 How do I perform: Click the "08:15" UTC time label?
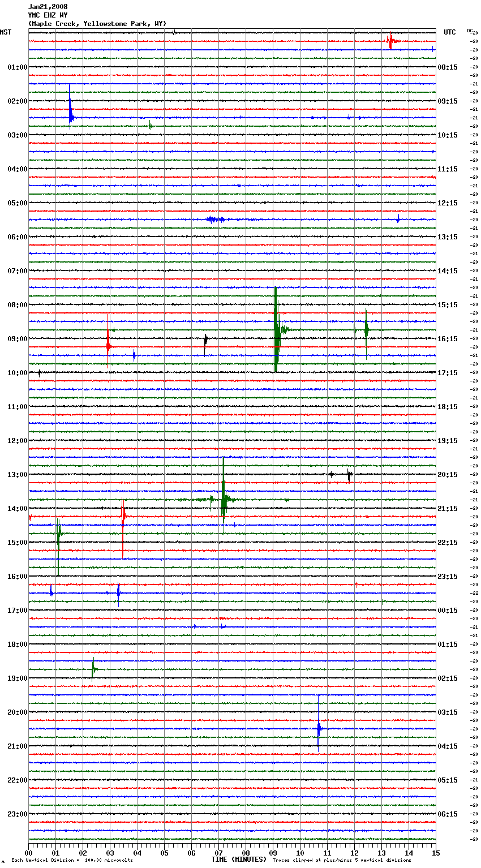coord(448,67)
